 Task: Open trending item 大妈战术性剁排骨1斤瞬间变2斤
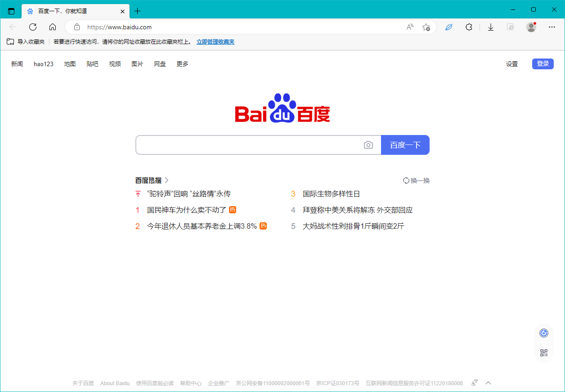(354, 226)
